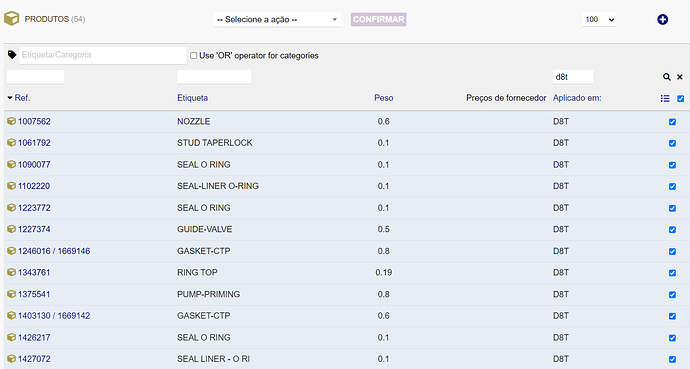Click the GUIDE-VALVE label cell
This screenshot has width=690, height=369.
pos(205,229)
